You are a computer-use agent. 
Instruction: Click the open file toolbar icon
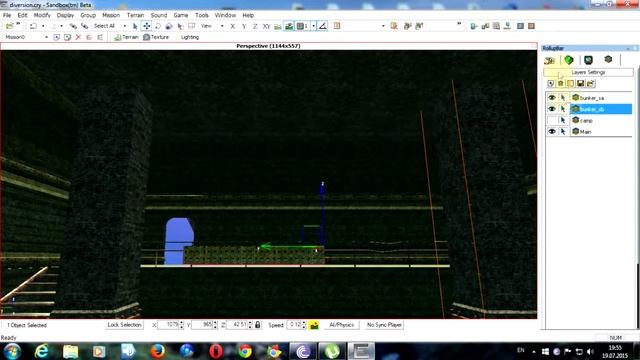point(9,26)
